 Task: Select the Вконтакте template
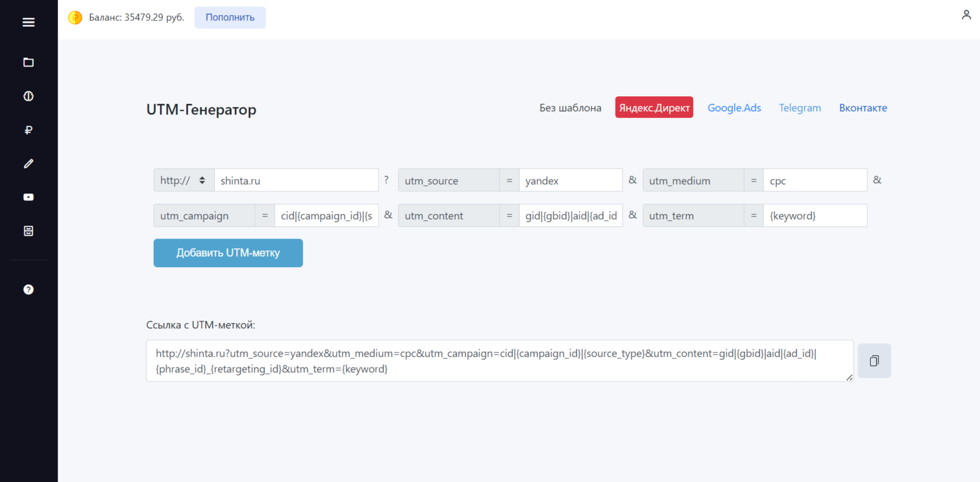[863, 107]
